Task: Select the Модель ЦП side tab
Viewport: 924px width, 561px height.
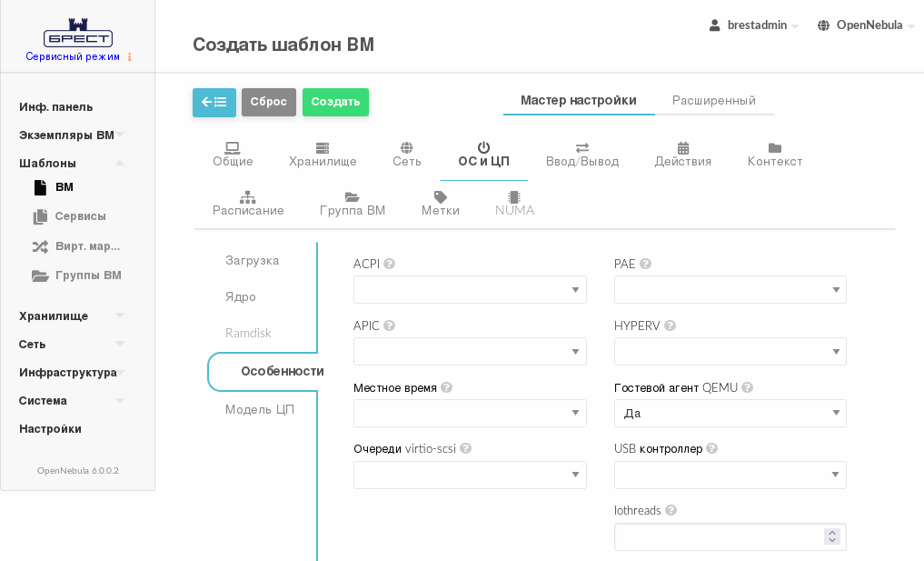Action: click(260, 409)
